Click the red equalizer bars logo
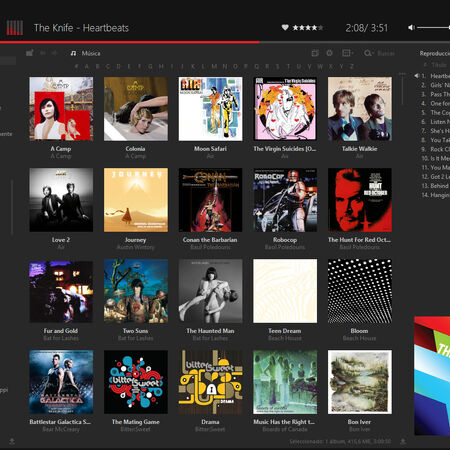450x450 pixels. [x=15, y=28]
